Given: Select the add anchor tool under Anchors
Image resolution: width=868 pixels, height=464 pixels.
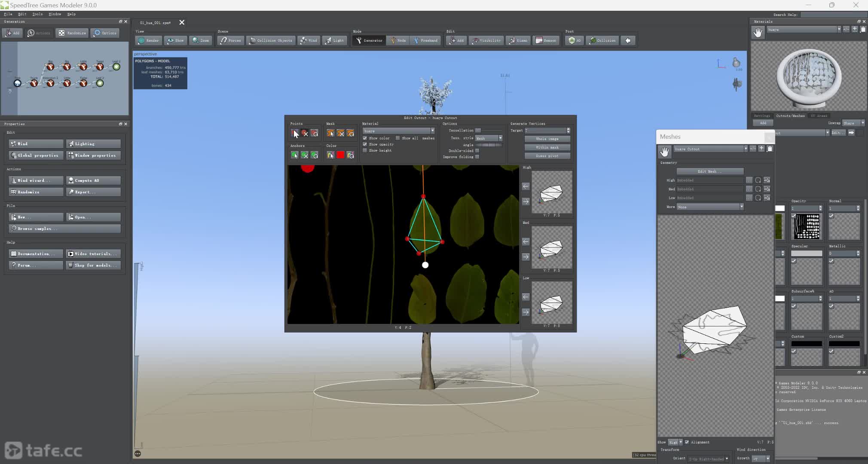Looking at the screenshot, I should [x=294, y=155].
